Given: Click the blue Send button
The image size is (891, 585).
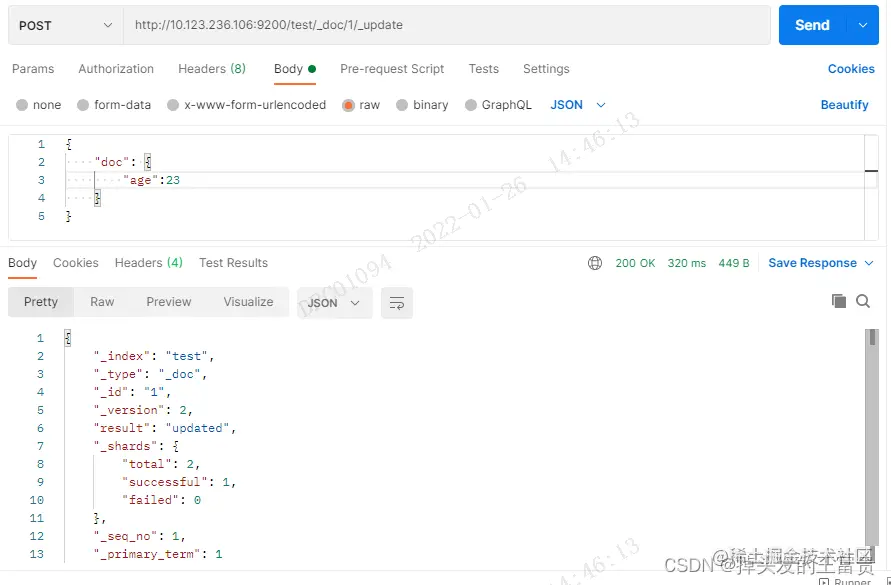Looking at the screenshot, I should (x=812, y=25).
